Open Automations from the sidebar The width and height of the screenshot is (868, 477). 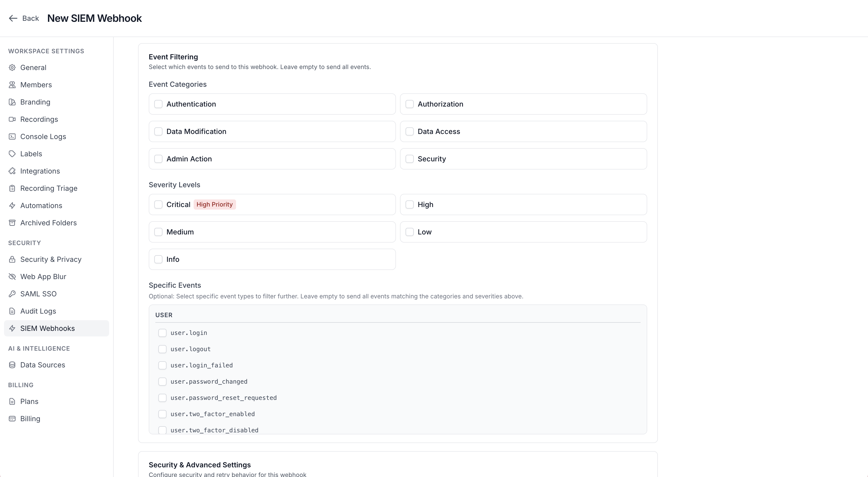41,206
